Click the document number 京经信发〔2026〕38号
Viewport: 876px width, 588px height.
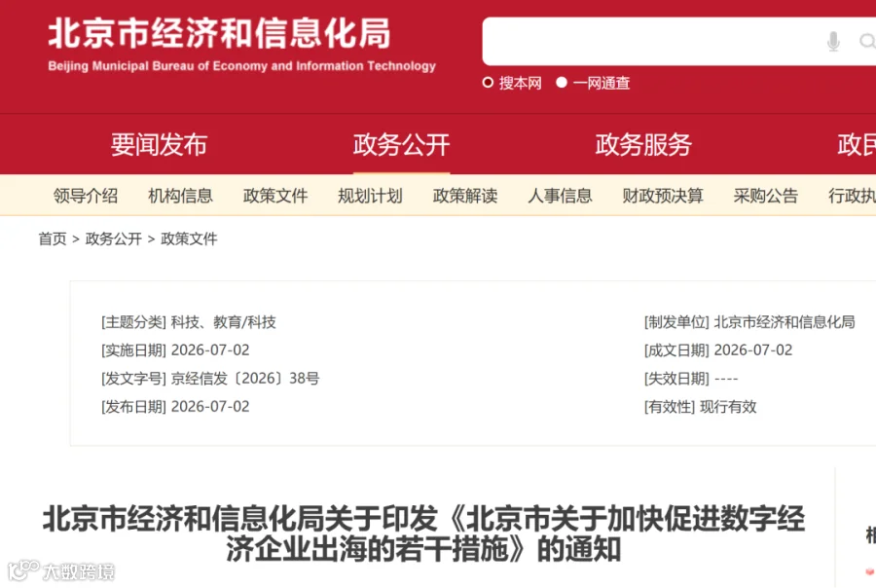click(x=245, y=379)
